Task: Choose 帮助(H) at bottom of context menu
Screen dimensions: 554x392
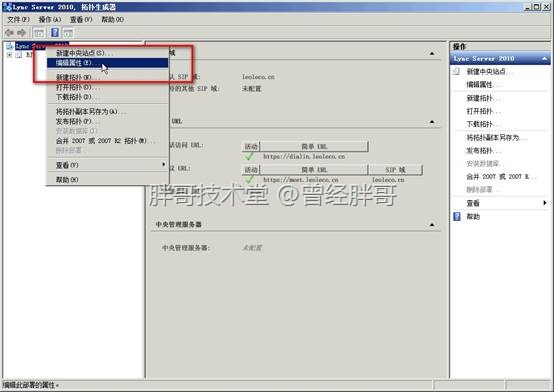Action: pyautogui.click(x=107, y=180)
